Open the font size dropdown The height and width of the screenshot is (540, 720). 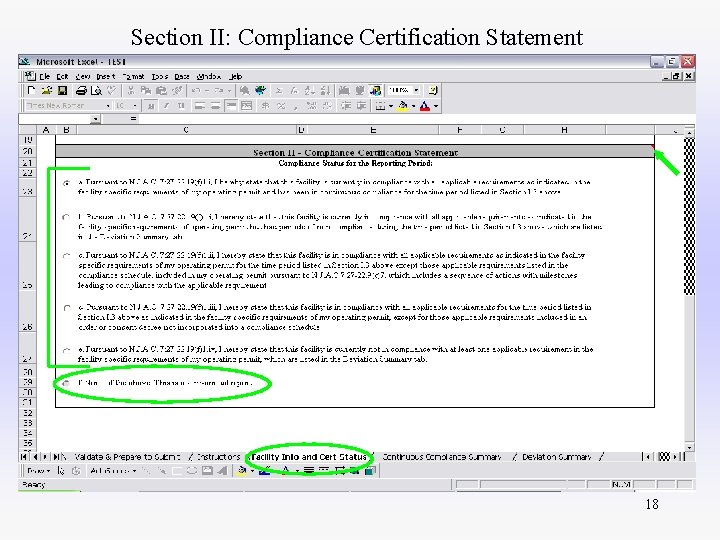(x=135, y=106)
